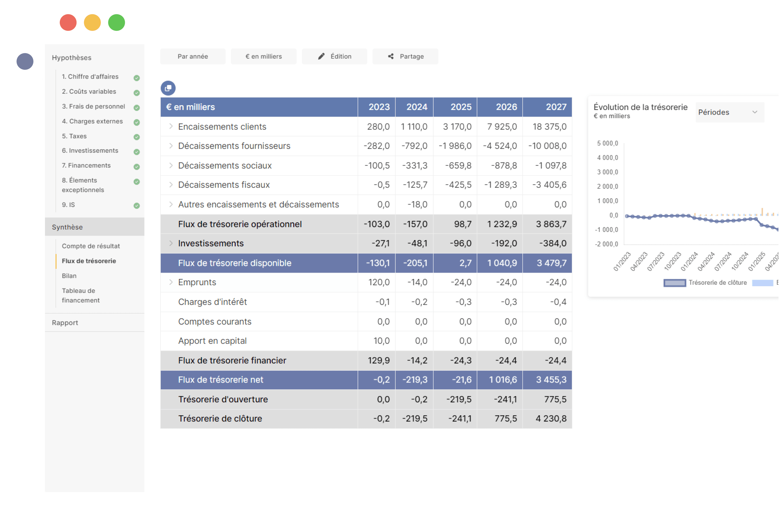The width and height of the screenshot is (781, 532).
Task: Toggle Trésorerie de clôture legend swatch
Action: coord(674,283)
